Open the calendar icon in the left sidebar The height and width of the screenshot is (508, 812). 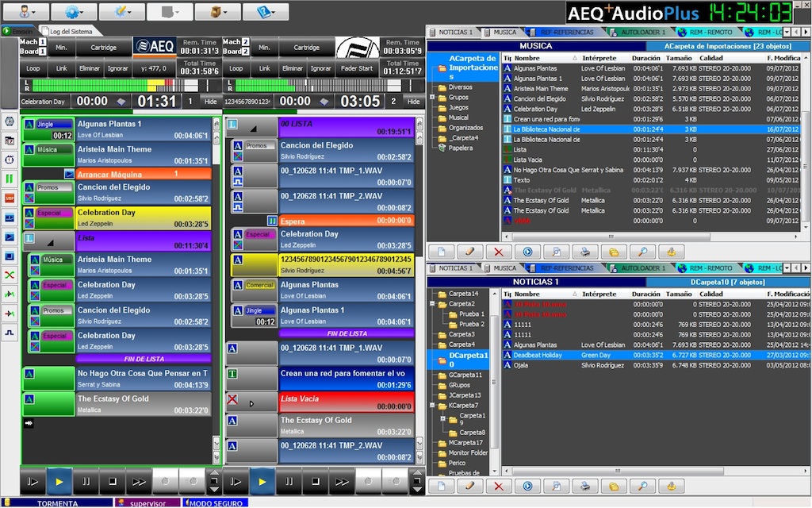click(x=10, y=140)
